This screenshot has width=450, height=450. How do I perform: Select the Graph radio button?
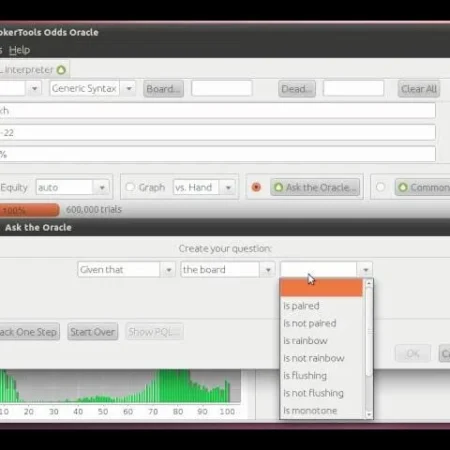tap(130, 187)
